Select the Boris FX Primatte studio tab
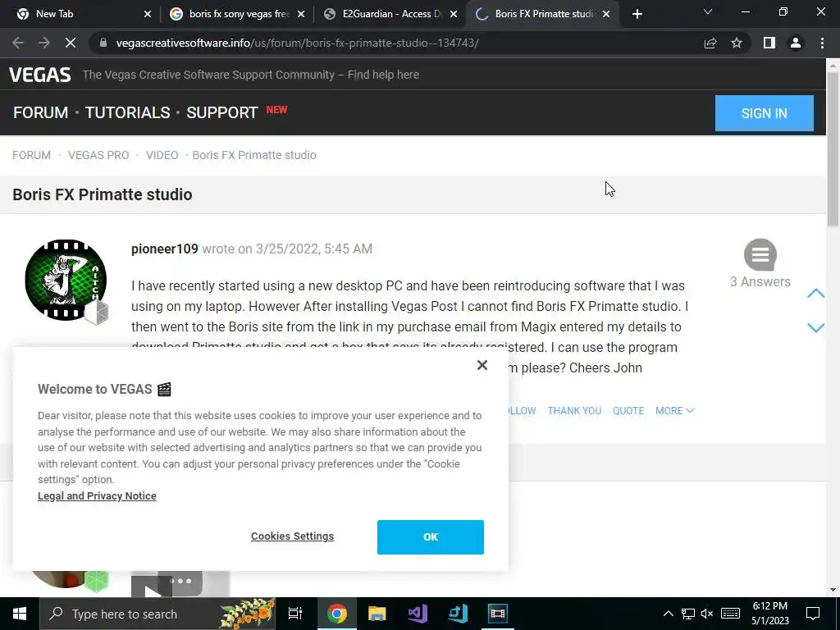 tap(543, 14)
